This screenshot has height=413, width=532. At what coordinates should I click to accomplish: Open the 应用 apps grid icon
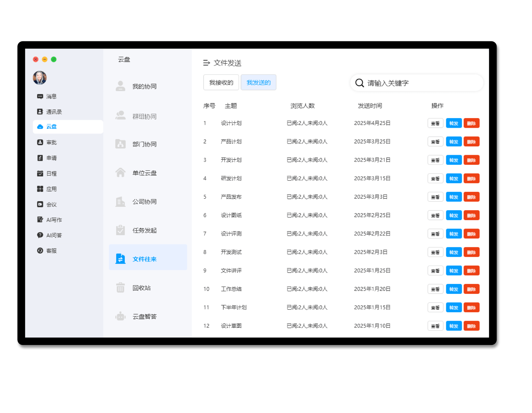pyautogui.click(x=40, y=189)
